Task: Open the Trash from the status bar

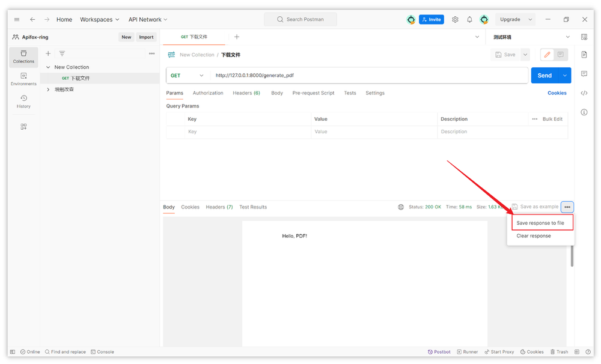Action: [559, 351]
